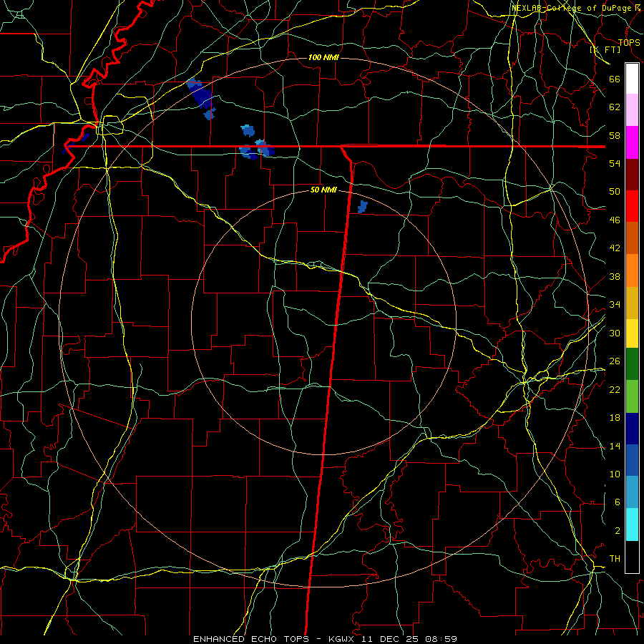Click the legend value 22

click(615, 390)
